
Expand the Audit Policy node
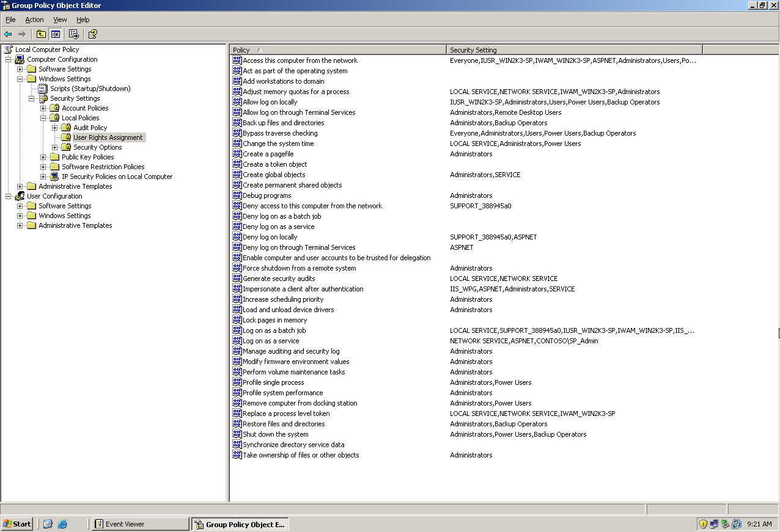(x=55, y=128)
